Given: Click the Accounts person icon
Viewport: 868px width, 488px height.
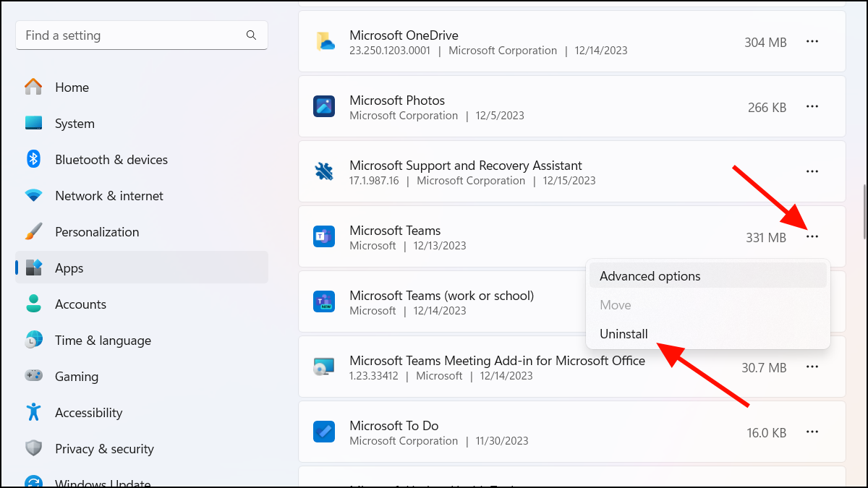Looking at the screenshot, I should 33,304.
